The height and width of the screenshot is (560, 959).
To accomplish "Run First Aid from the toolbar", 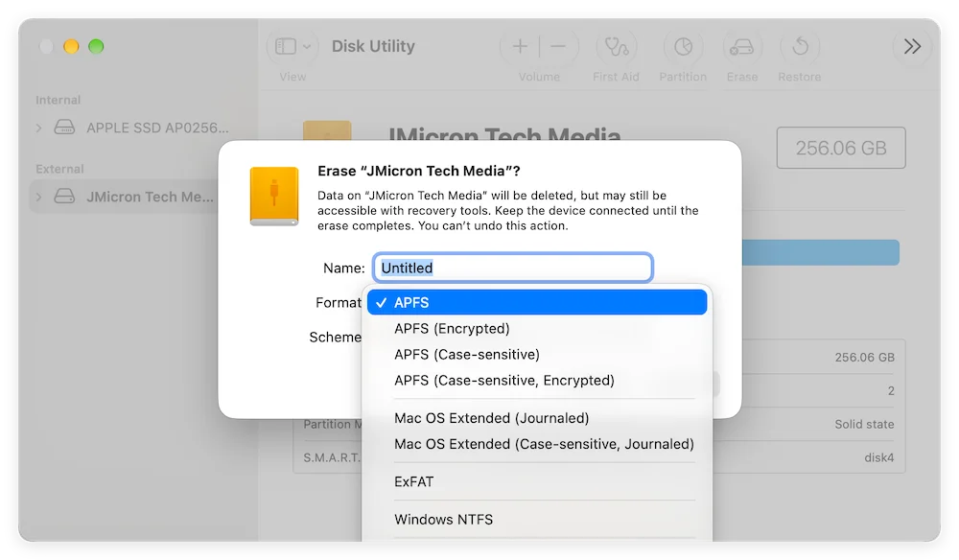I will click(616, 46).
